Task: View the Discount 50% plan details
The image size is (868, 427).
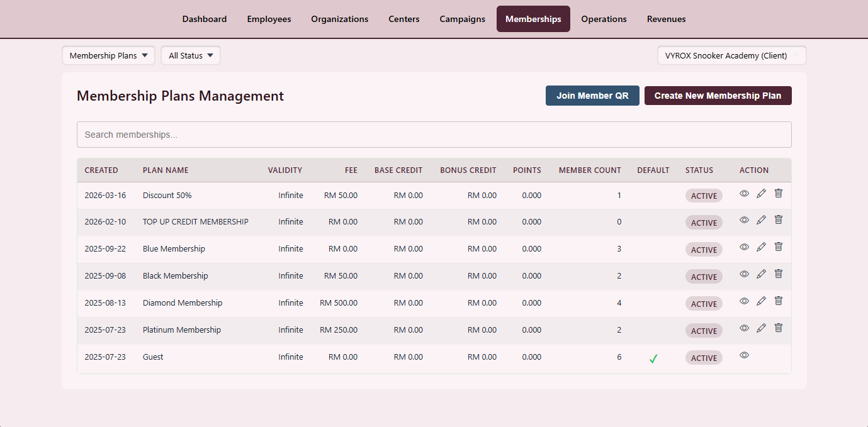Action: coord(744,194)
